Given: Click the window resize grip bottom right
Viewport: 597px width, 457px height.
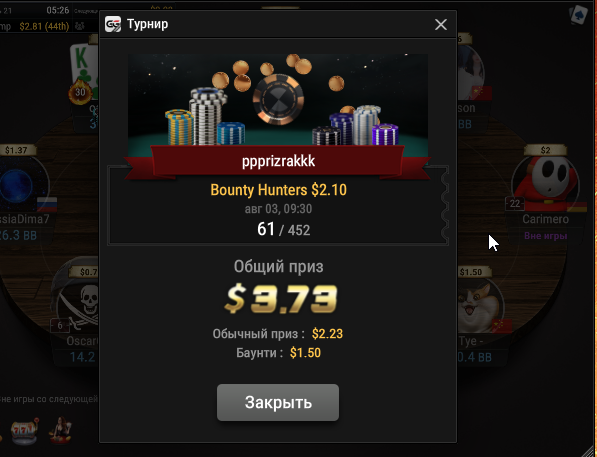Looking at the screenshot, I should [590, 450].
